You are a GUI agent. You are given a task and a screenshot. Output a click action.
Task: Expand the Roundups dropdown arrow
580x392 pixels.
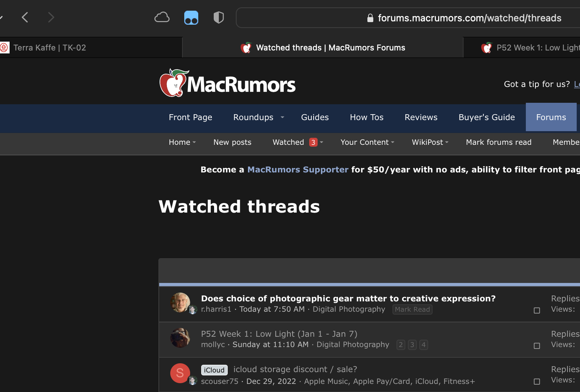pyautogui.click(x=283, y=117)
